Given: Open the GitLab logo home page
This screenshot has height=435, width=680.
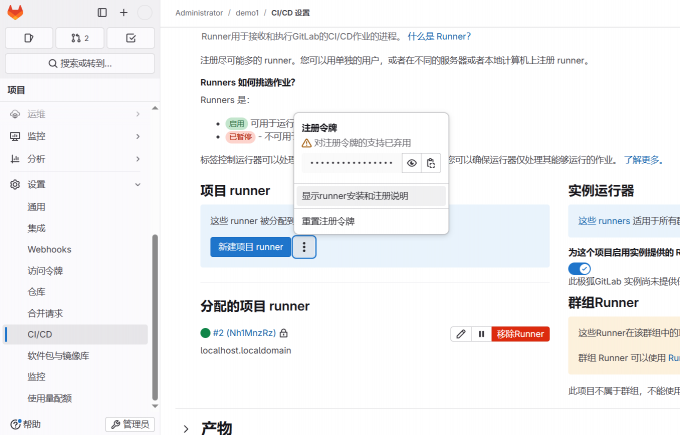Looking at the screenshot, I should tap(15, 12).
